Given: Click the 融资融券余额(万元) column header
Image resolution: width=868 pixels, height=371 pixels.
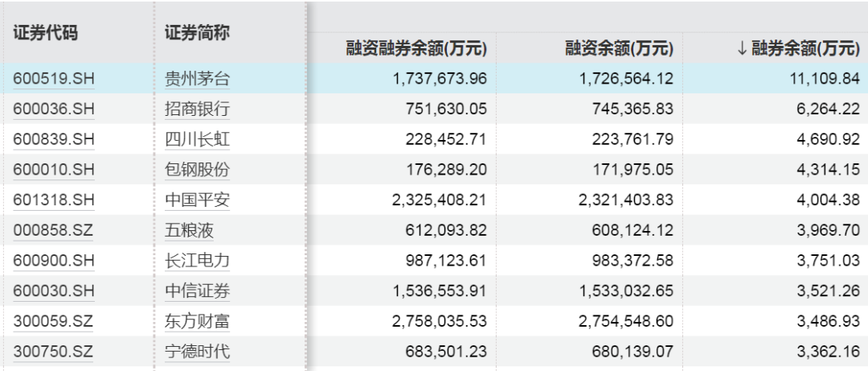Looking at the screenshot, I should coord(416,48).
